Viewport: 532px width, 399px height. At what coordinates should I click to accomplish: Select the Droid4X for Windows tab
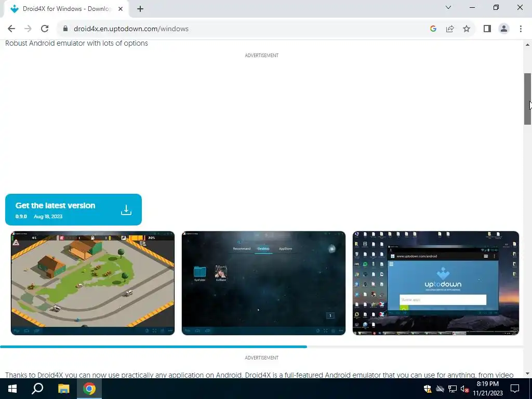point(66,9)
